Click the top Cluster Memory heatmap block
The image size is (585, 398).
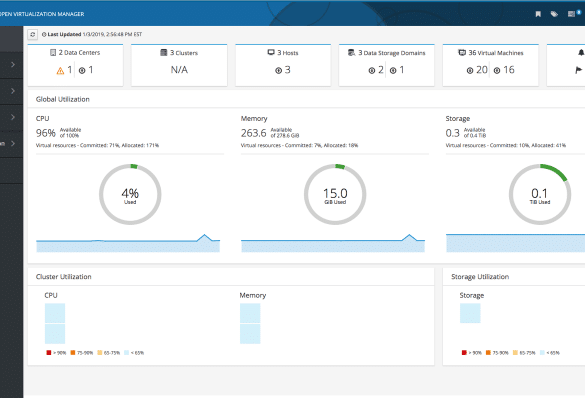[x=250, y=313]
